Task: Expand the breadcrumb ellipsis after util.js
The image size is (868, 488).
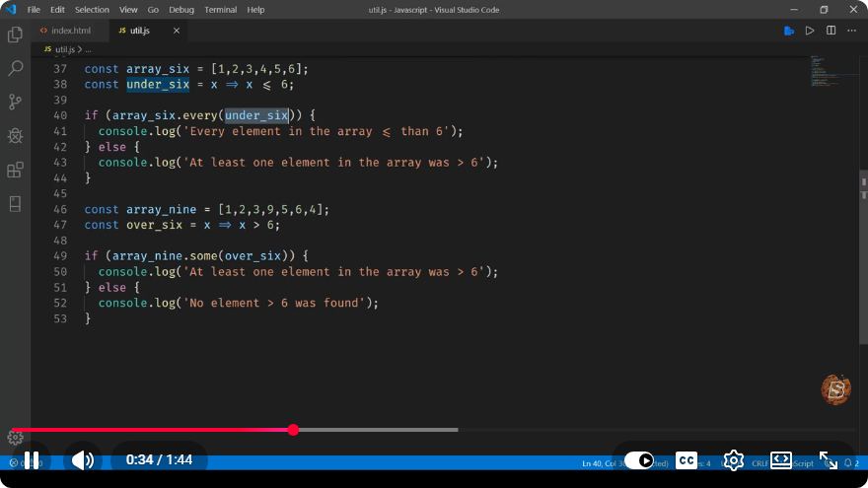Action: click(x=89, y=50)
